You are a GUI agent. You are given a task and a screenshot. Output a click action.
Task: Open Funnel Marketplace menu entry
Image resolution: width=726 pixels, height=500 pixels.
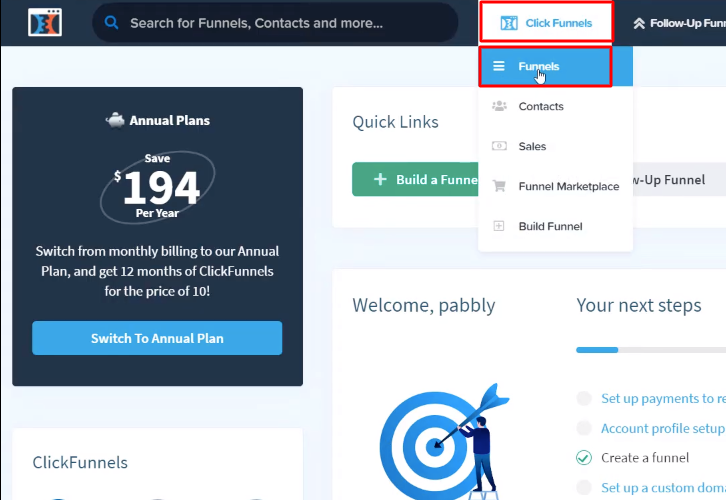coord(556,186)
